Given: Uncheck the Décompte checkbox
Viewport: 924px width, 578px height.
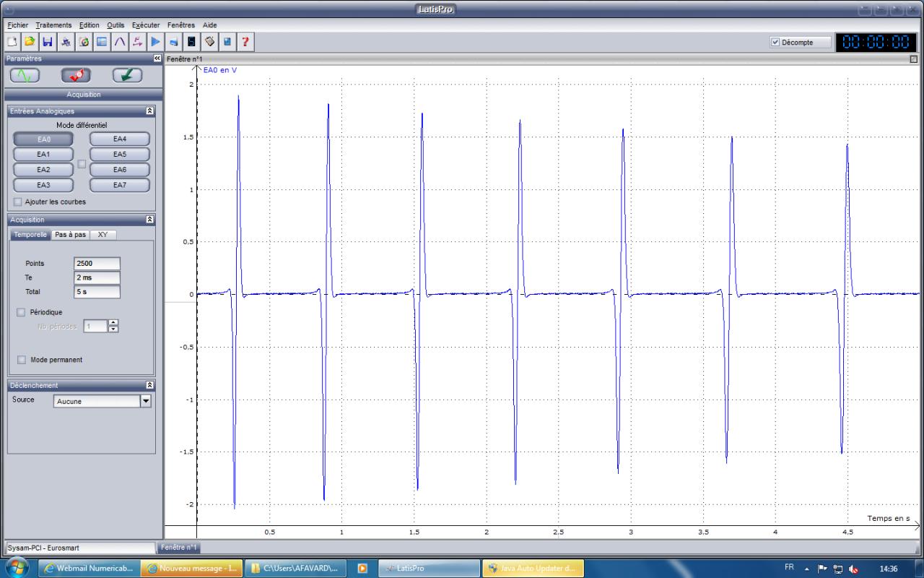Looking at the screenshot, I should tap(775, 43).
